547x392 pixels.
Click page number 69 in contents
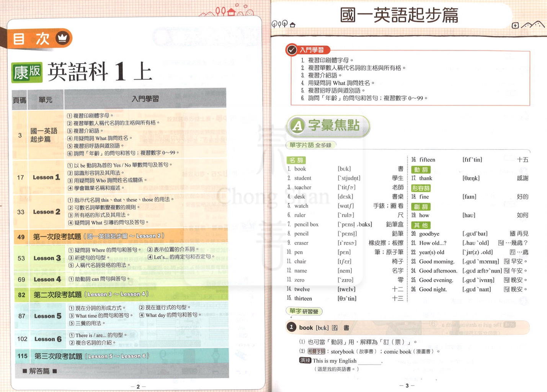(x=21, y=280)
